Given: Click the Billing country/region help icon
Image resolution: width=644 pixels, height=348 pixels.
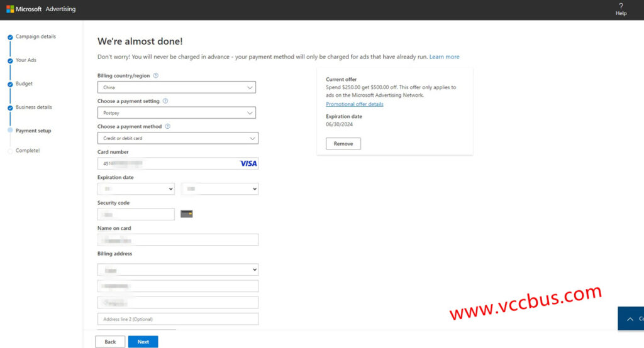Looking at the screenshot, I should coord(156,75).
